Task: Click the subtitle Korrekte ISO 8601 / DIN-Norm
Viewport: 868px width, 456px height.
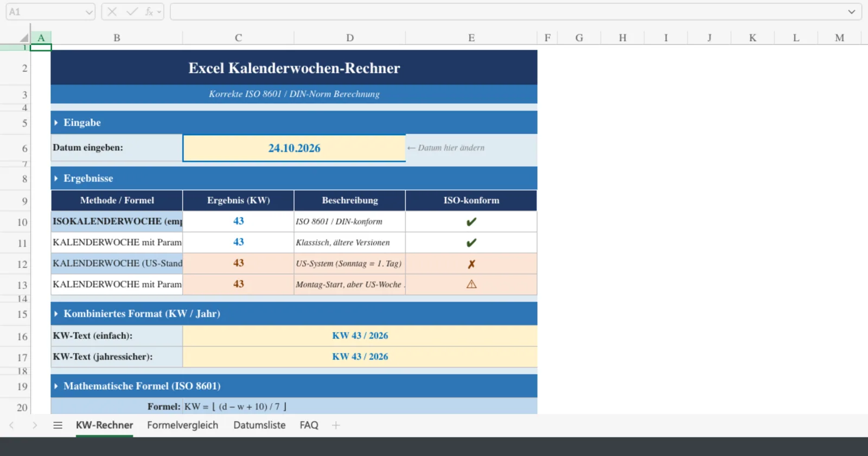Action: click(294, 94)
